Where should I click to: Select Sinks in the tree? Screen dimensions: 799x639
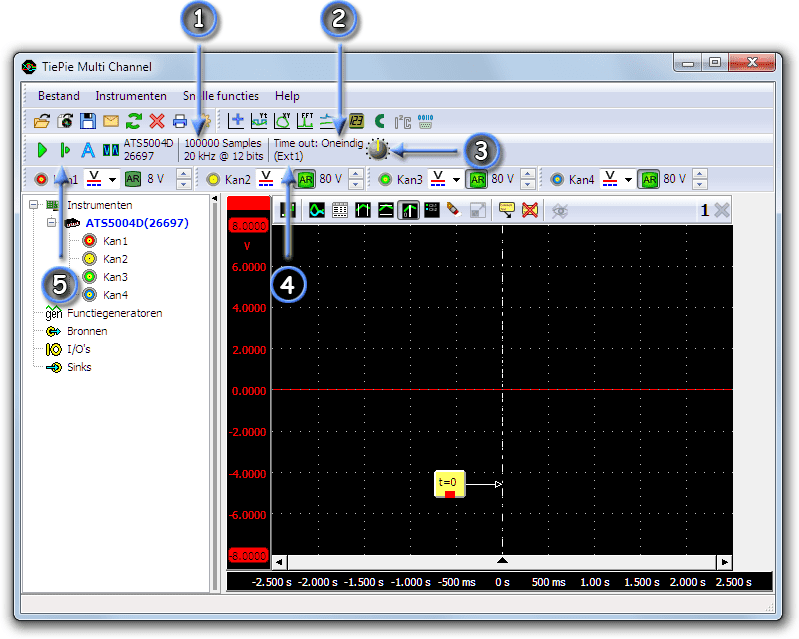[x=79, y=367]
